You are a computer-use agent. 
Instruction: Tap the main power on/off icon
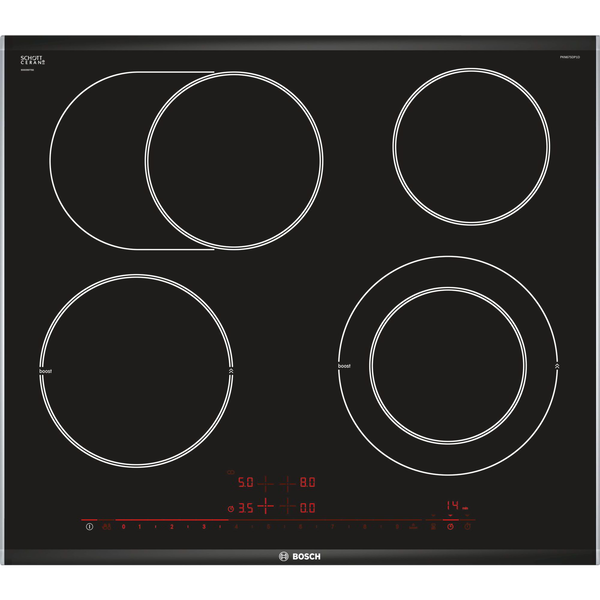click(x=90, y=527)
